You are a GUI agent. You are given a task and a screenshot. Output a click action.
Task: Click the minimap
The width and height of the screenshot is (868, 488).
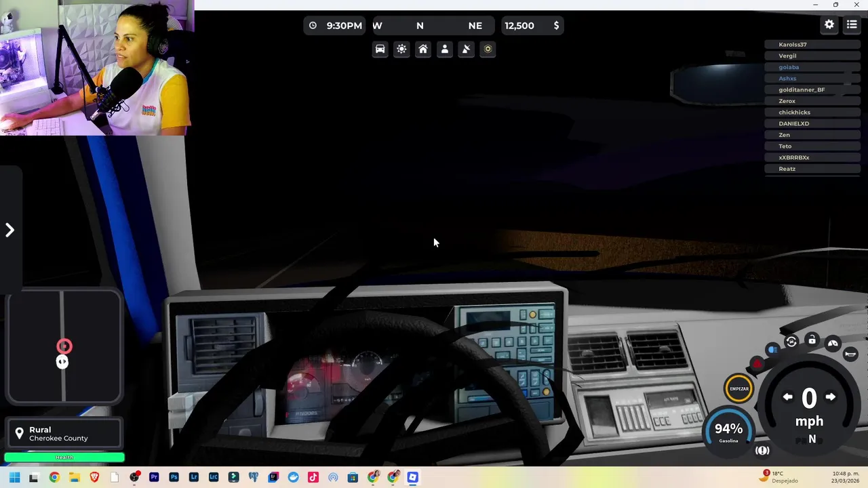coord(64,347)
